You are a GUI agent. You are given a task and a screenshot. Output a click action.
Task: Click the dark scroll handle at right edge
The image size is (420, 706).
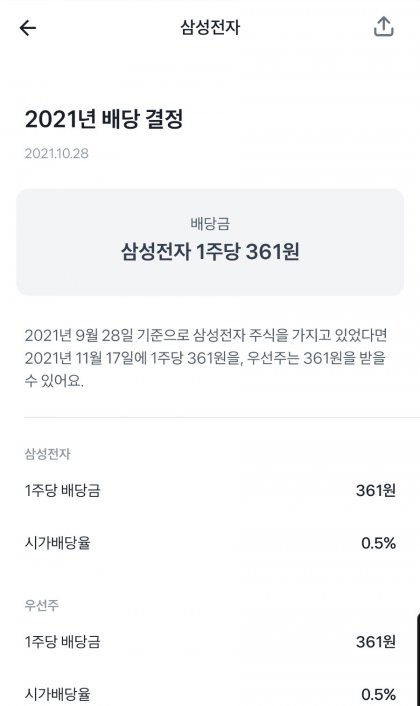tap(418, 658)
